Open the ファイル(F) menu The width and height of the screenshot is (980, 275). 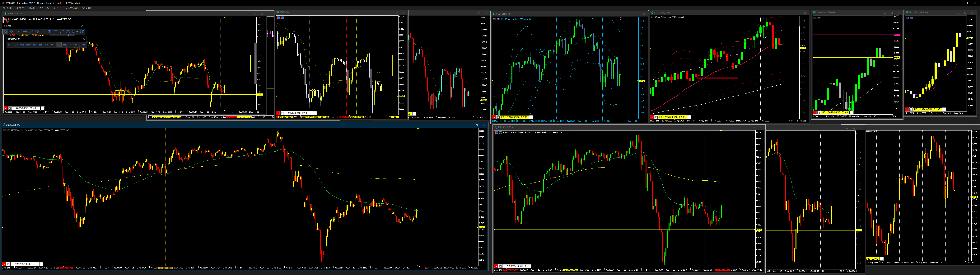[7, 8]
